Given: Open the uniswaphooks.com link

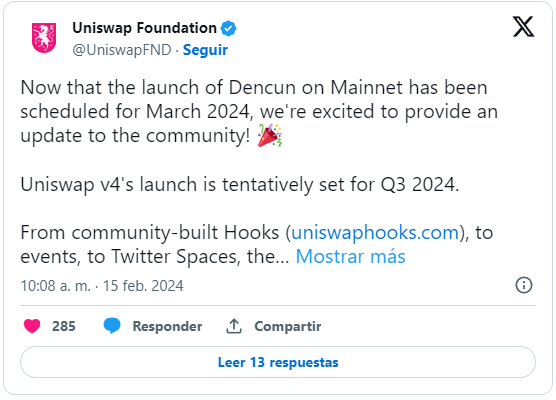Looking at the screenshot, I should point(375,233).
